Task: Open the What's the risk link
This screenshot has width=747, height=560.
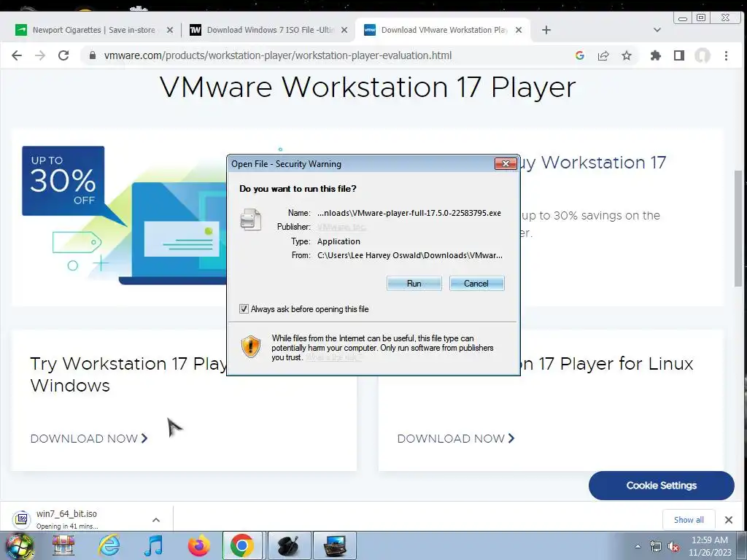Action: tap(334, 357)
